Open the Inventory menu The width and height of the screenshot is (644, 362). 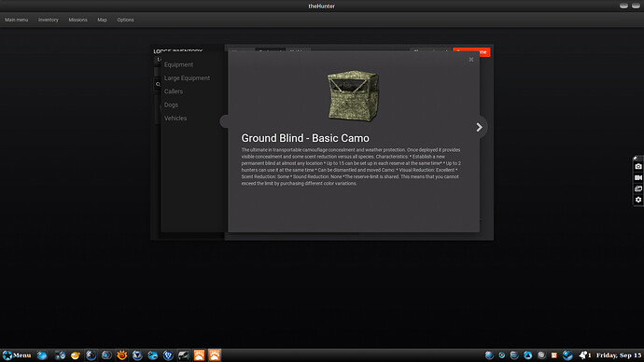tap(48, 20)
